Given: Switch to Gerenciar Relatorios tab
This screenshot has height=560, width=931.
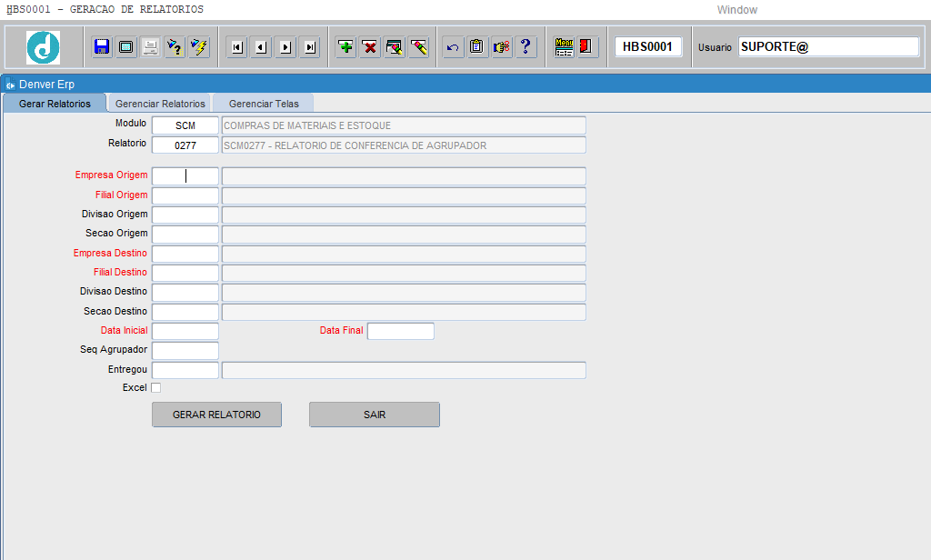Looking at the screenshot, I should click(160, 104).
